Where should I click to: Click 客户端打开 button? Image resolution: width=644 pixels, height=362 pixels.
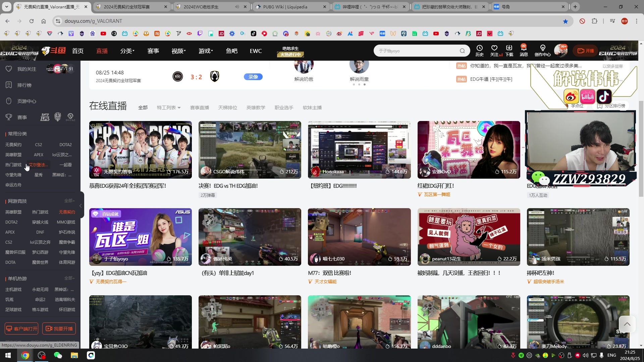(x=22, y=328)
